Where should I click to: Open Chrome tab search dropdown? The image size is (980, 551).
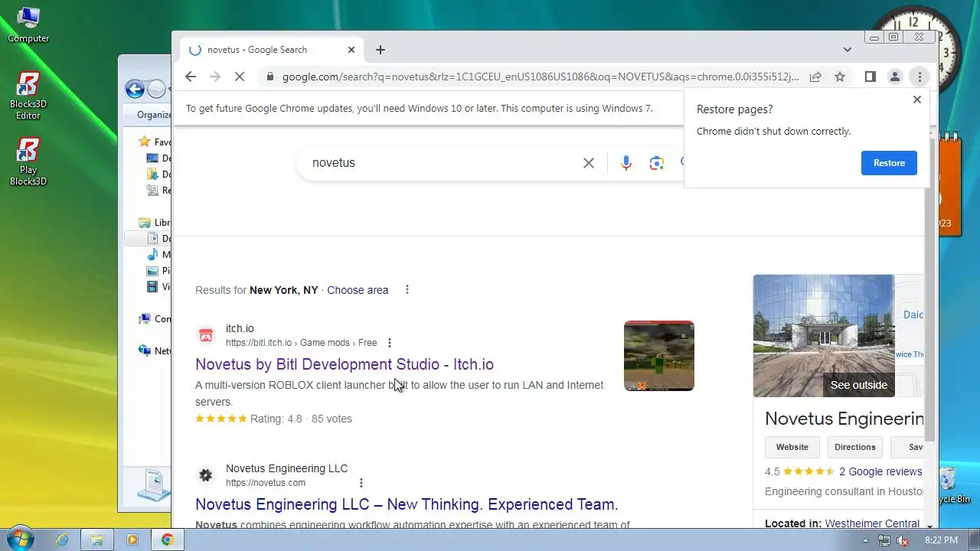pos(848,50)
